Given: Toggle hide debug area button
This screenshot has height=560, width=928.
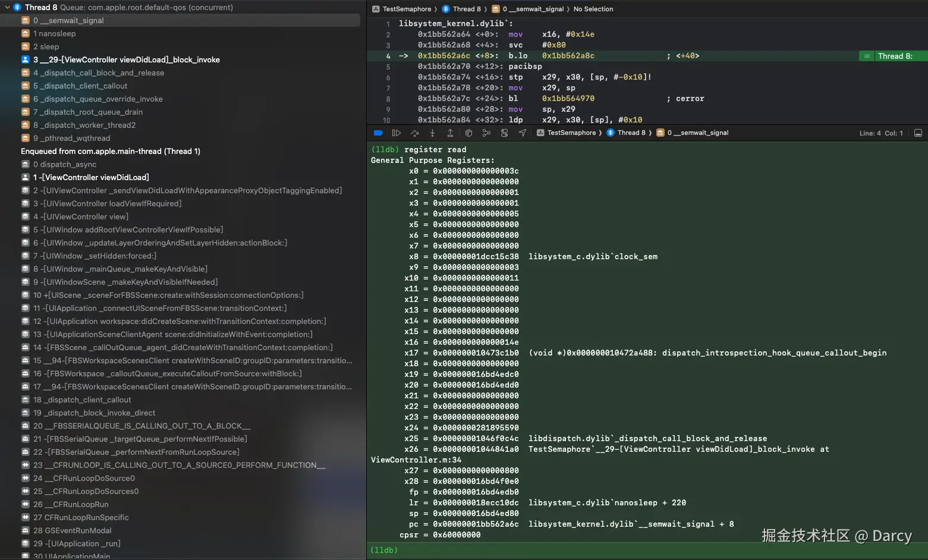Looking at the screenshot, I should point(918,133).
